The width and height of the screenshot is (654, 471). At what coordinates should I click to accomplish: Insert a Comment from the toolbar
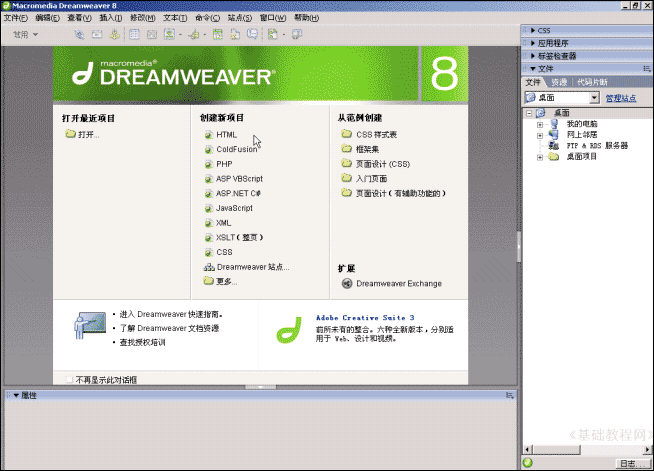tap(252, 35)
